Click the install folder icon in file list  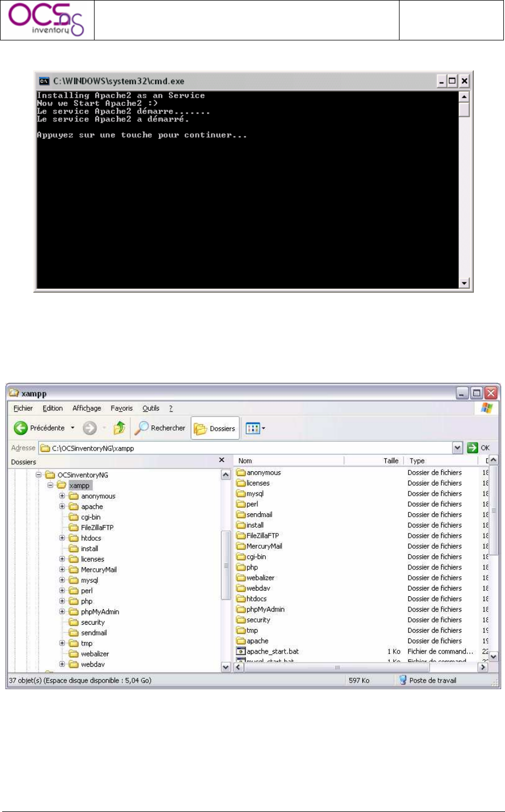point(240,525)
